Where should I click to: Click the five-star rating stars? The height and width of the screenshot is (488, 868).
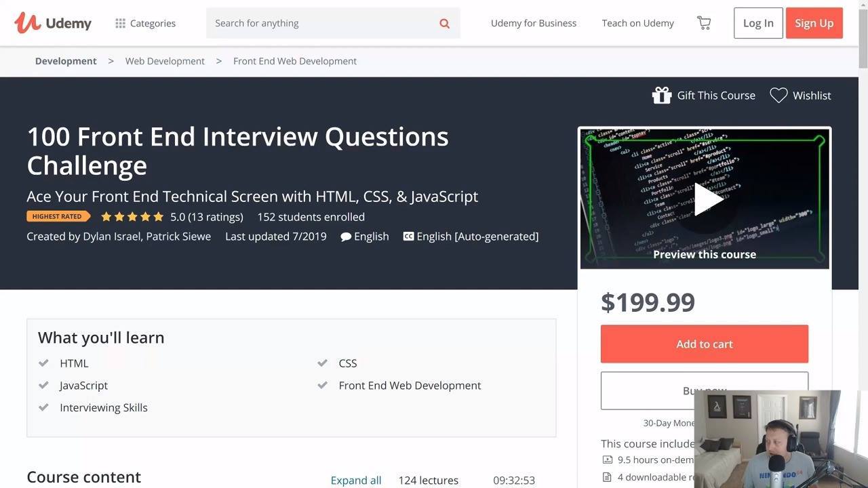pos(132,217)
